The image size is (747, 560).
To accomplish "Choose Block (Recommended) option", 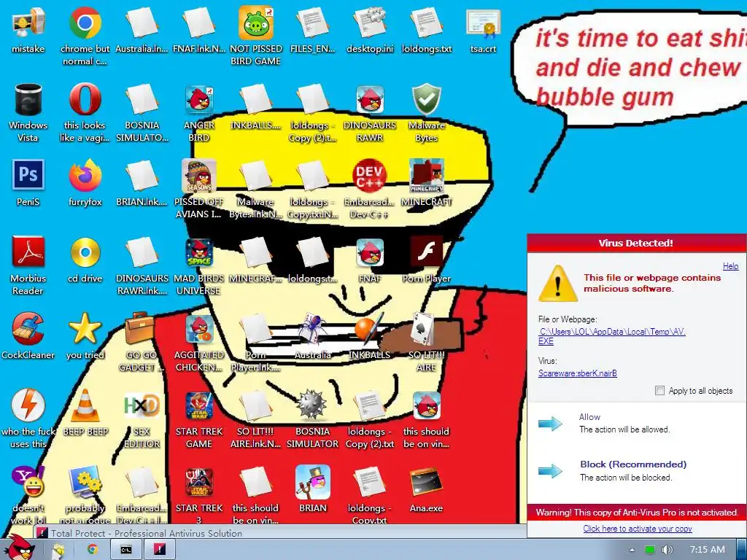I will coord(633,464).
